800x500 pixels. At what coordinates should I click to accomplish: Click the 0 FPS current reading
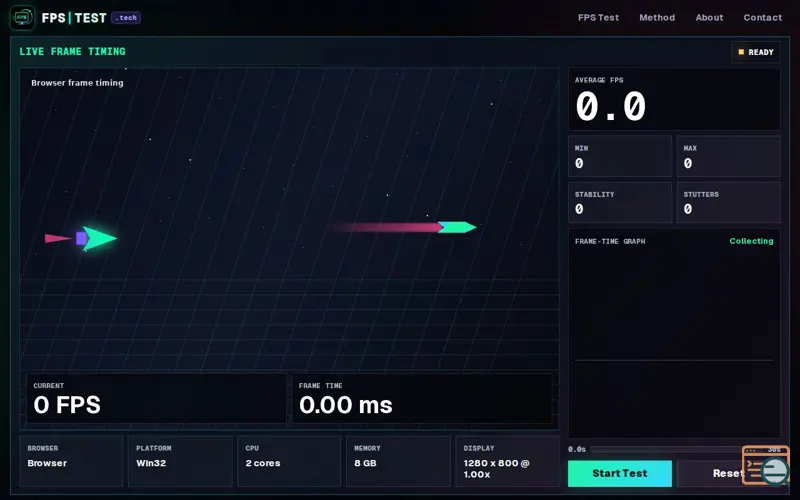click(67, 405)
